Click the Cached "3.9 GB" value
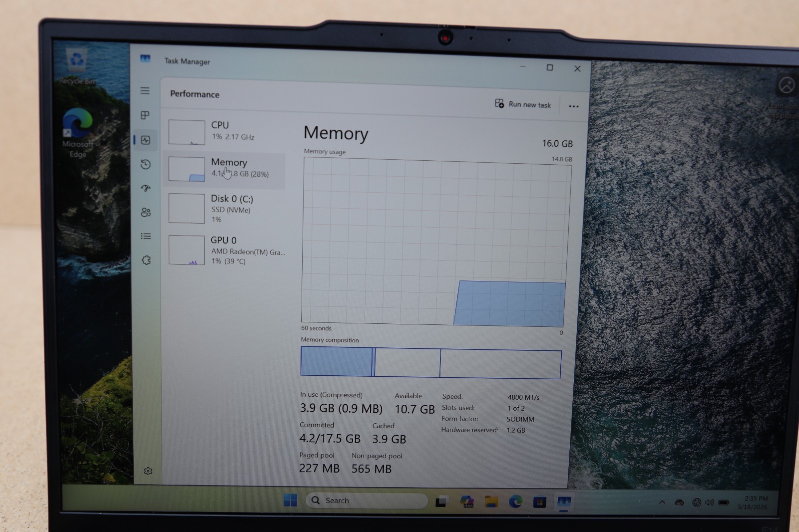Image resolution: width=799 pixels, height=532 pixels. pyautogui.click(x=389, y=439)
